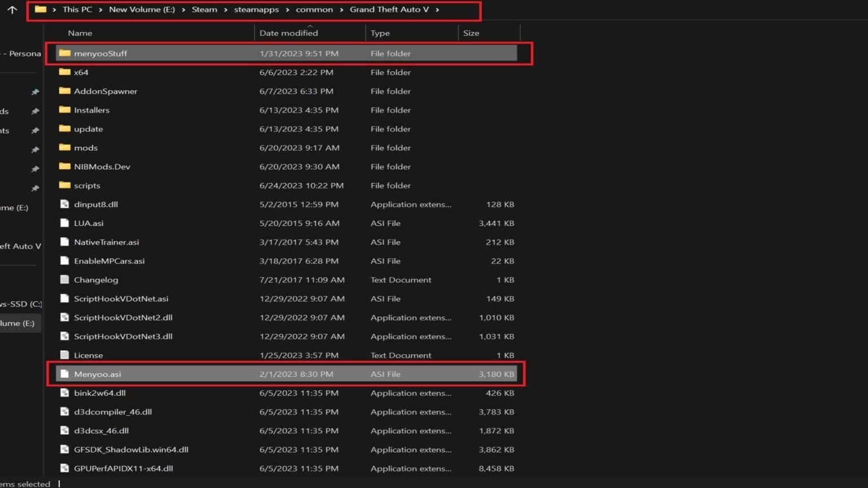Open the menyooStuff folder icon

pos(65,53)
